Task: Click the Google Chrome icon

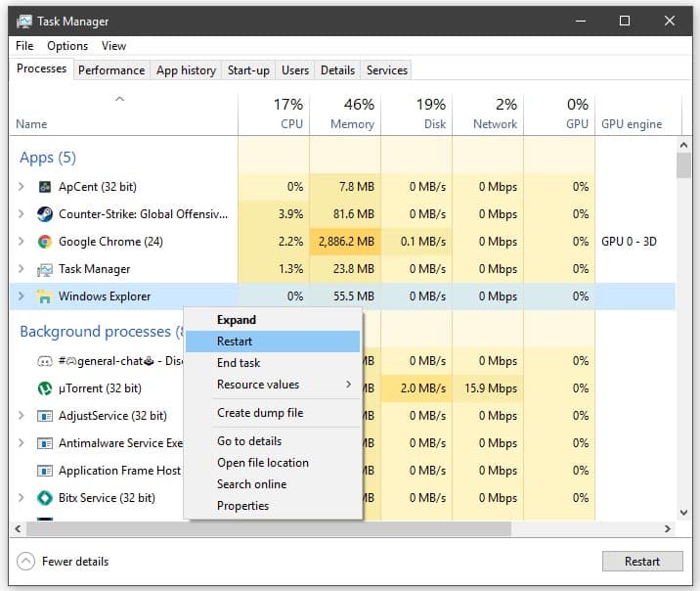Action: tap(45, 242)
